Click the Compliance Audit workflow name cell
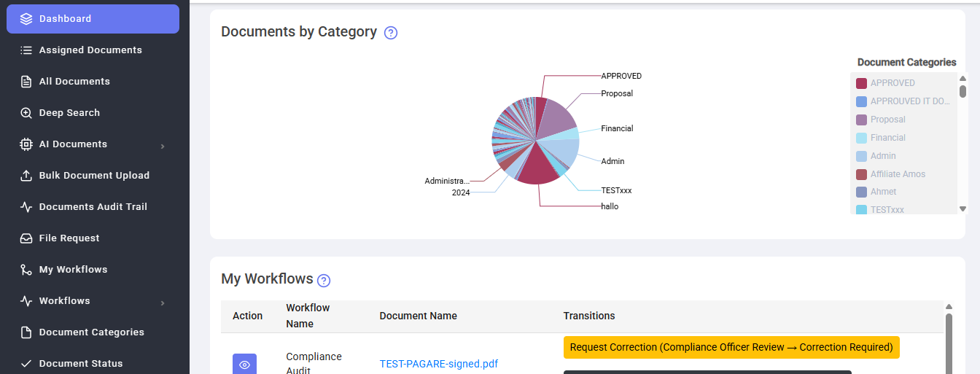The image size is (980, 374). pyautogui.click(x=314, y=363)
